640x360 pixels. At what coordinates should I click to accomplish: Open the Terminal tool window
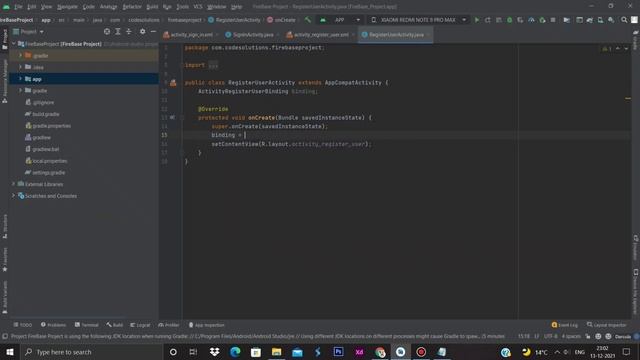pyautogui.click(x=87, y=325)
